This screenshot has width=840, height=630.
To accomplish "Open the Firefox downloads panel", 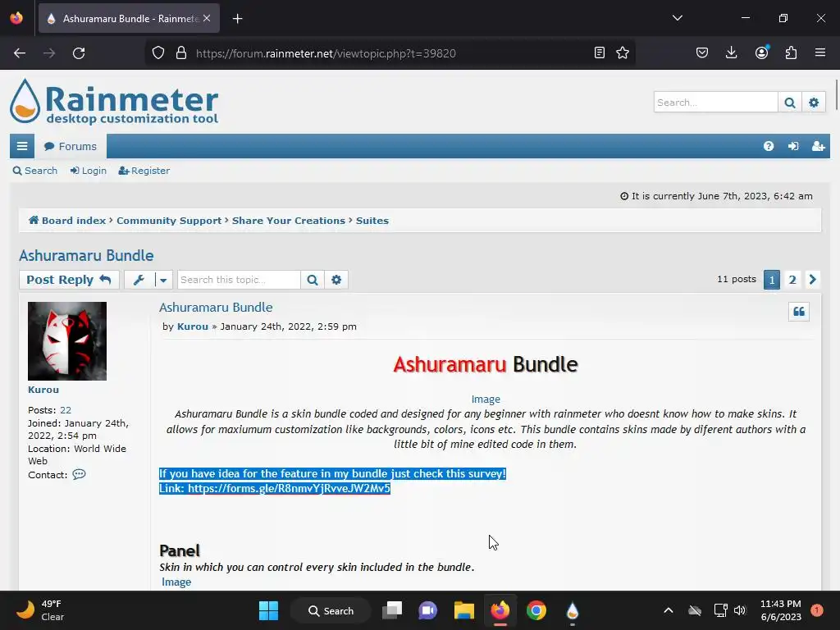I will [731, 53].
